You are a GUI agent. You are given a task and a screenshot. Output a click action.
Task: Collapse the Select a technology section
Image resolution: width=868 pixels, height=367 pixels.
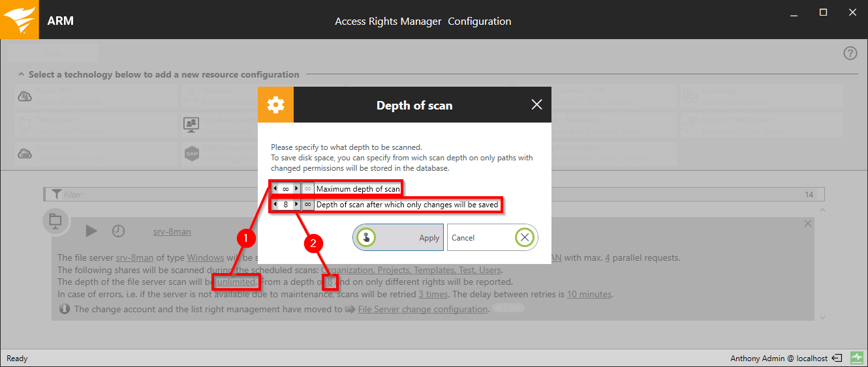[22, 74]
